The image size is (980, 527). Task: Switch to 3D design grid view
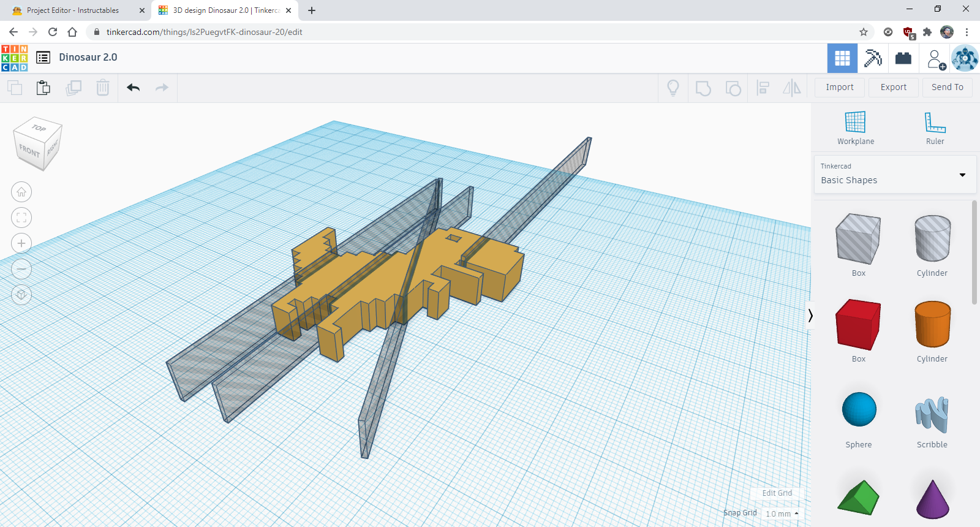point(842,58)
